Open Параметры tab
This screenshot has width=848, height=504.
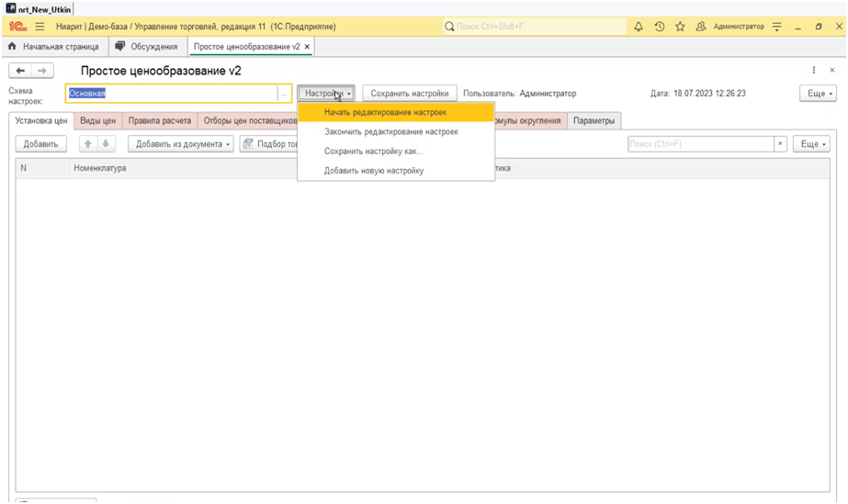[x=594, y=120]
